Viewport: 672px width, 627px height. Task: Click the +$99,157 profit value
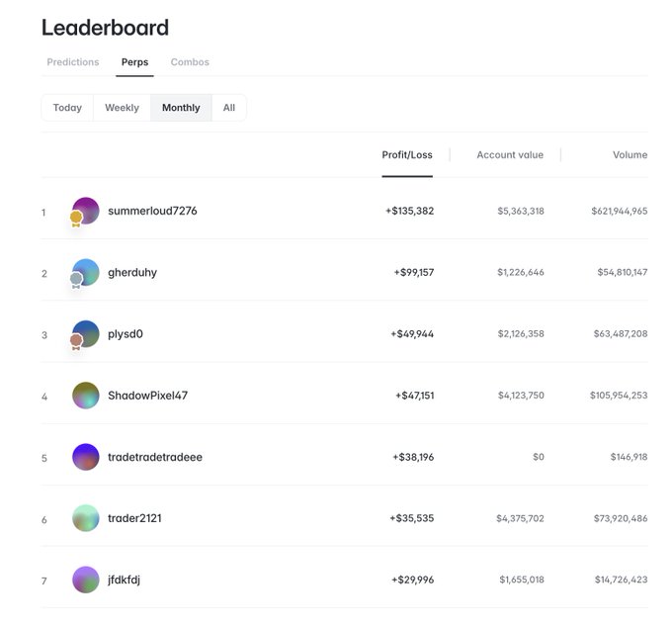pos(414,272)
